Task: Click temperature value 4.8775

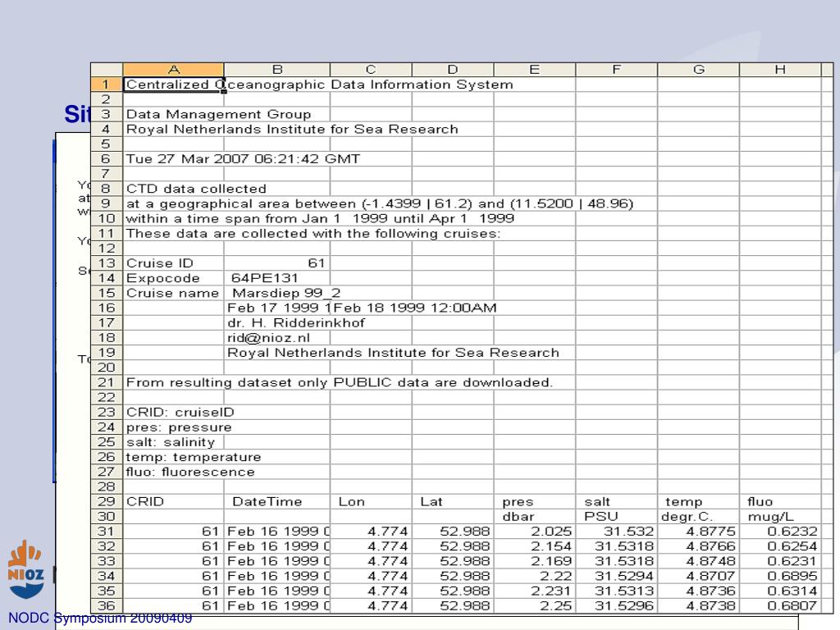Action: click(711, 532)
